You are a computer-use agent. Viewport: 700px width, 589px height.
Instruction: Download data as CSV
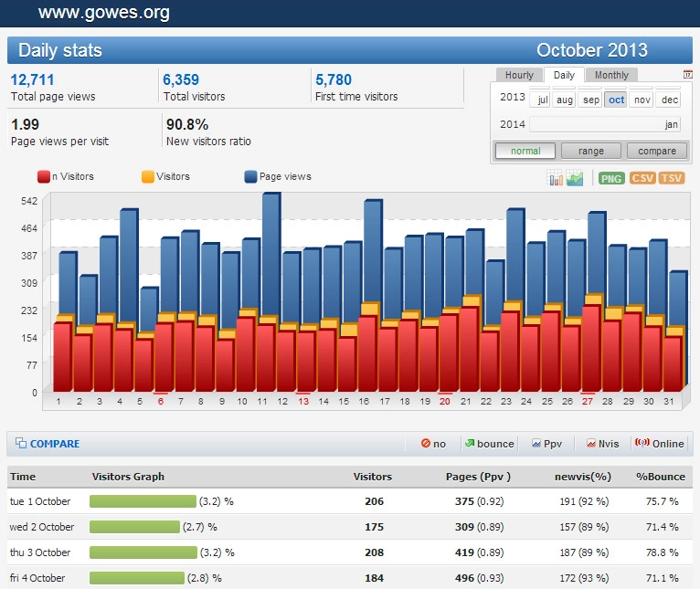[642, 178]
